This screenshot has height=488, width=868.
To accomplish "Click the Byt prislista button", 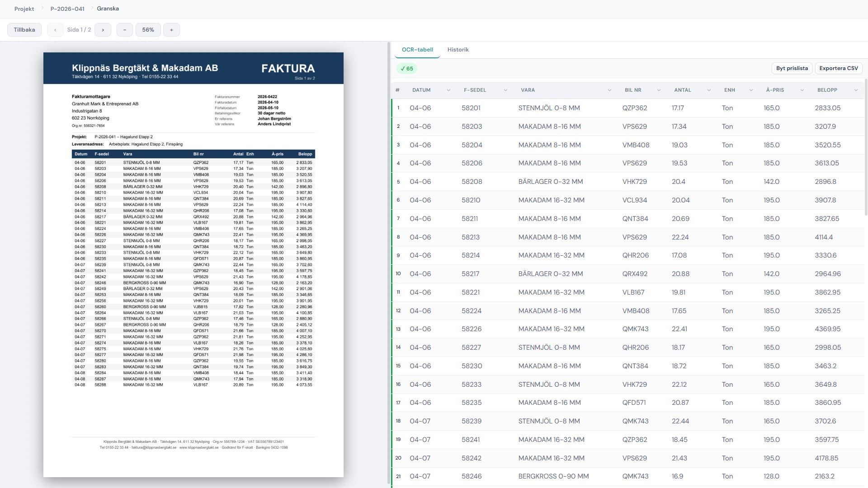I will coord(792,68).
